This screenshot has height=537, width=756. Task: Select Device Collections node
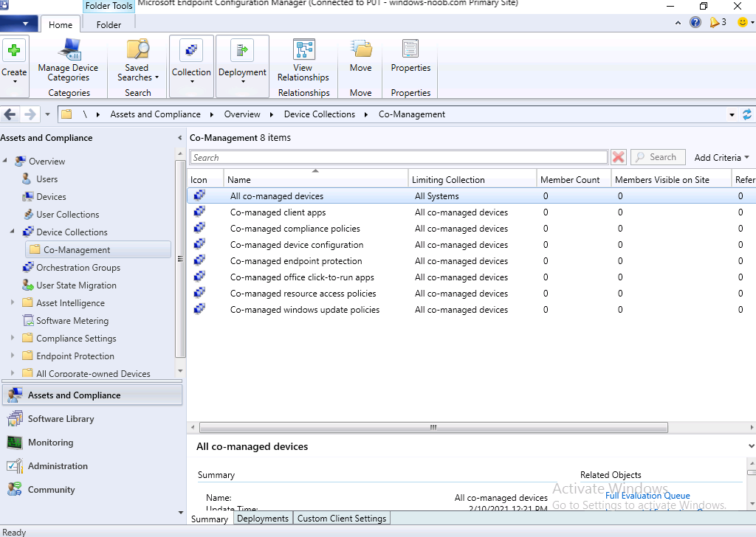pyautogui.click(x=72, y=232)
